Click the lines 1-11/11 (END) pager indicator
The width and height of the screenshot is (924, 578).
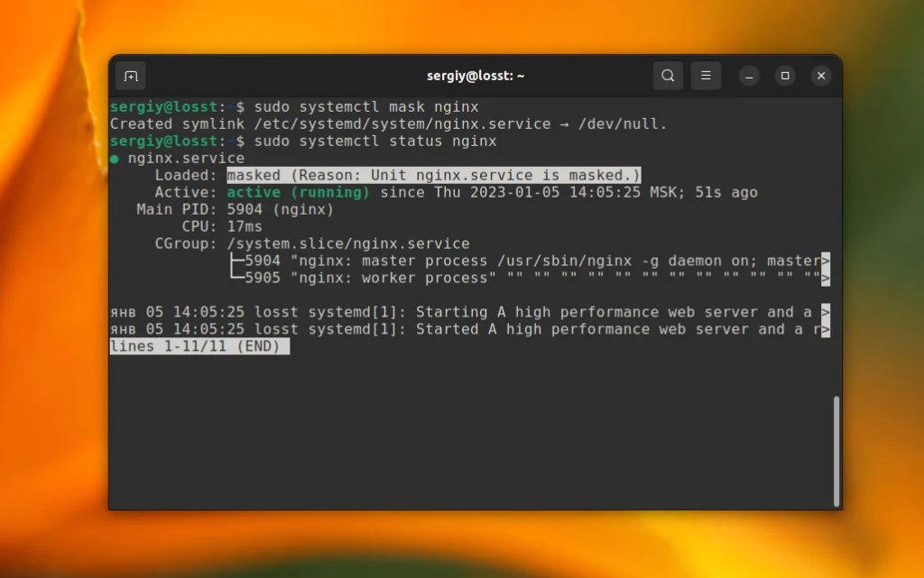point(197,346)
